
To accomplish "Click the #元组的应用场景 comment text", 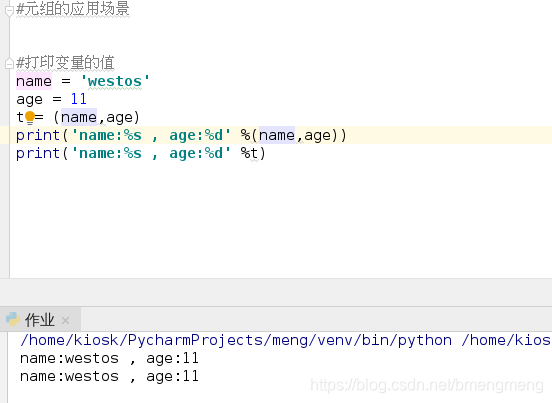I will click(x=73, y=9).
